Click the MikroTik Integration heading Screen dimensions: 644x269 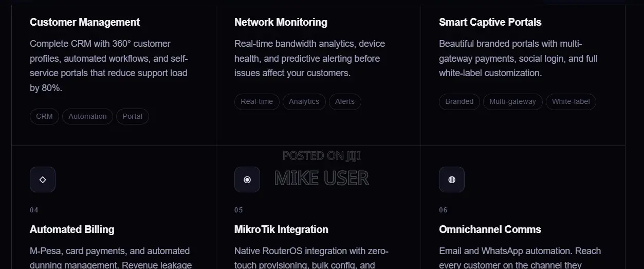pyautogui.click(x=281, y=229)
